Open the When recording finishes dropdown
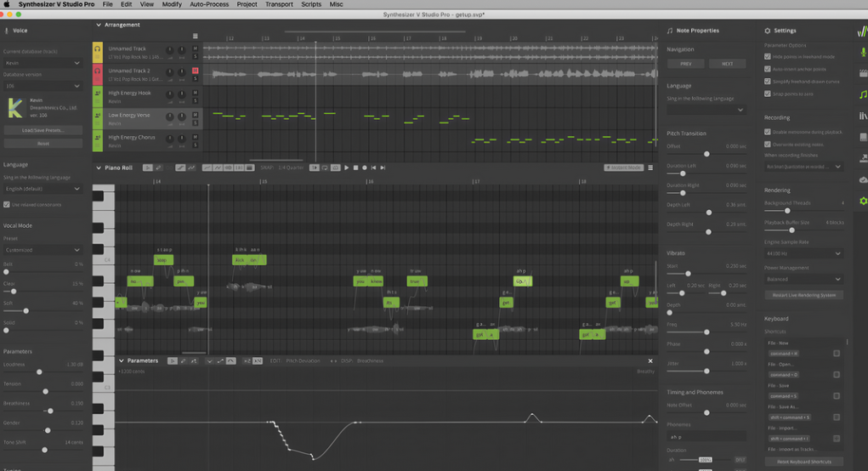This screenshot has height=471, width=868. (x=803, y=167)
